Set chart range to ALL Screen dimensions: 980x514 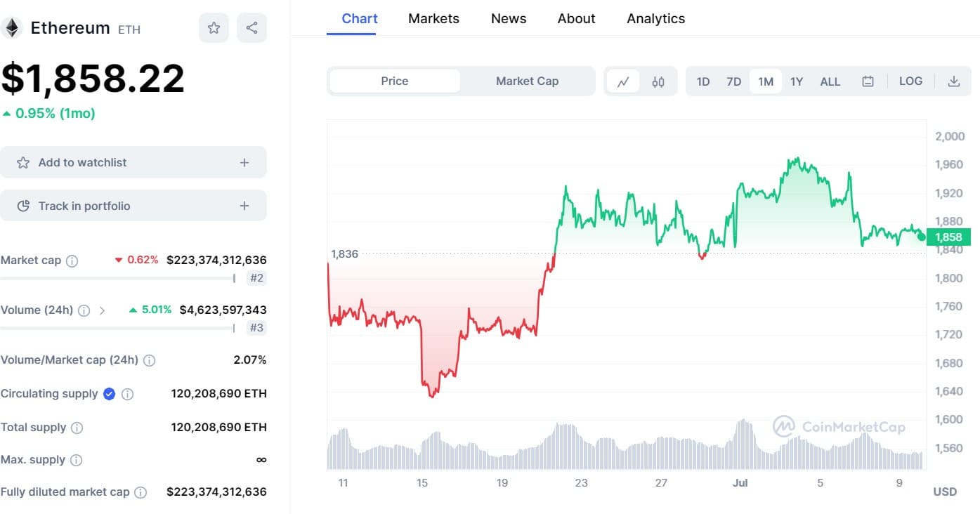830,81
